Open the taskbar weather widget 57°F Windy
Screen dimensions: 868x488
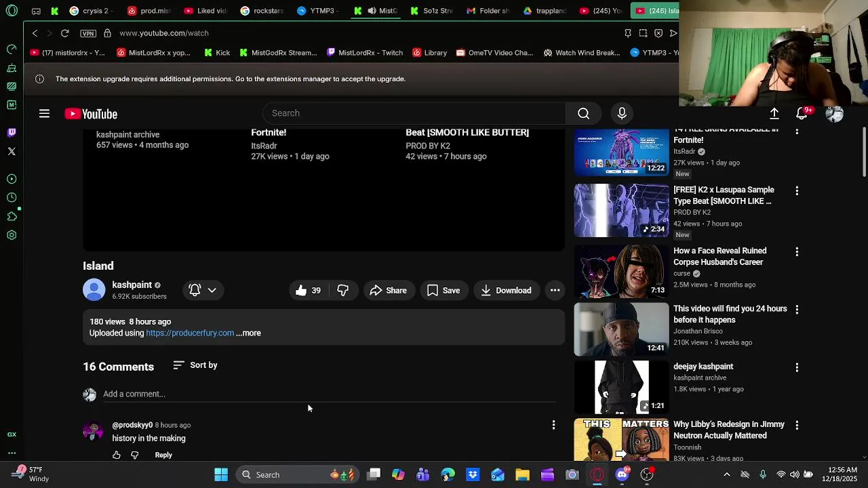click(31, 474)
